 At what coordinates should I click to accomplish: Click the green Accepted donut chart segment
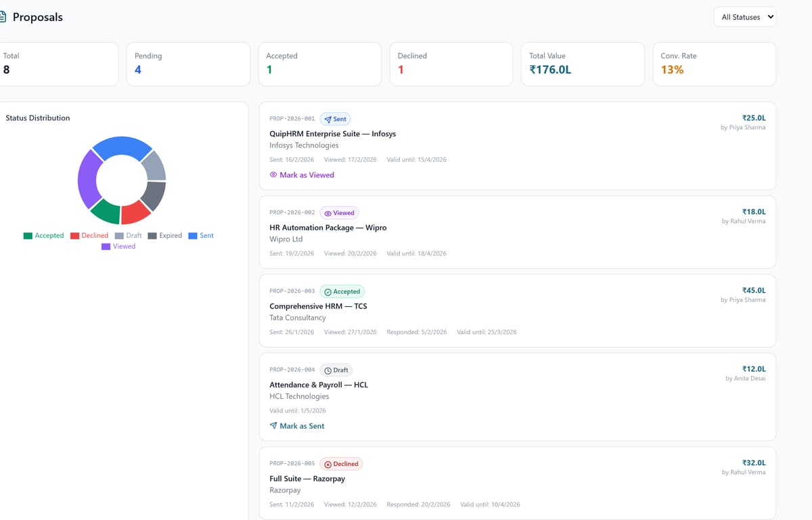point(106,212)
